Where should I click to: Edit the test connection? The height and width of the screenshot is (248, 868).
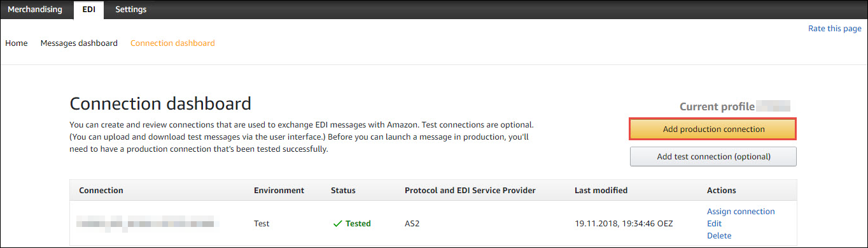coord(714,224)
